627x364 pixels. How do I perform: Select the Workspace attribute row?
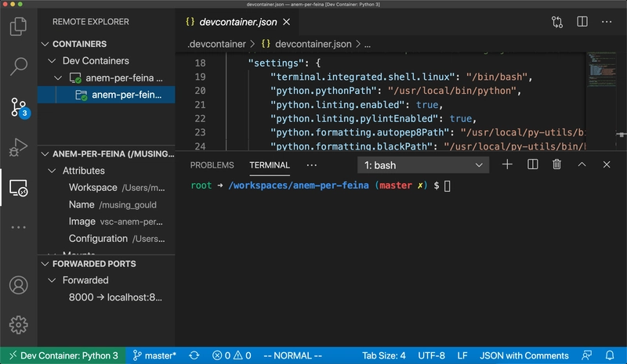(107, 187)
